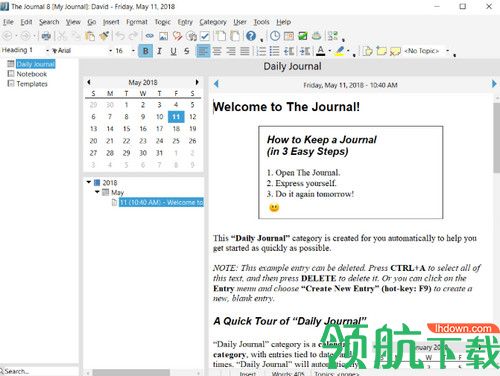Click the font color 'A' icon

point(321,51)
